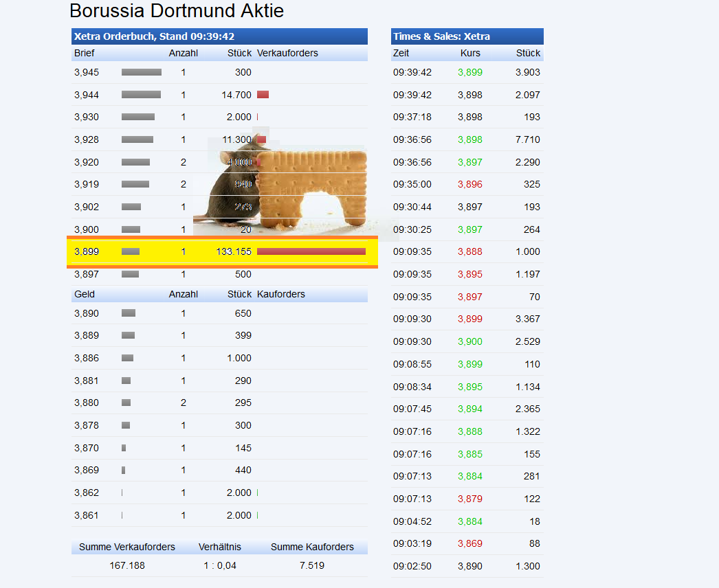This screenshot has width=719, height=588.
Task: Click the 14.700 quantity in the 3,944 row
Action: click(x=236, y=95)
